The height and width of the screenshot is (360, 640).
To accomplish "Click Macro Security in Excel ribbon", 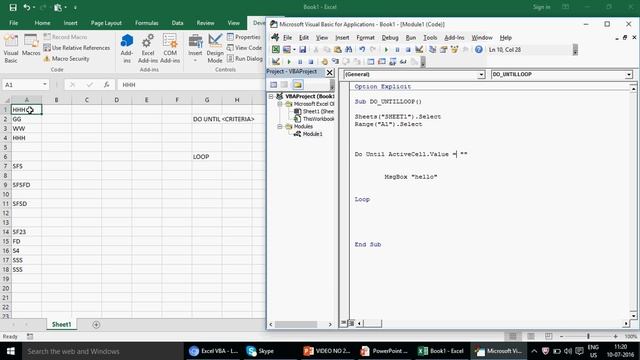I will 66,58.
